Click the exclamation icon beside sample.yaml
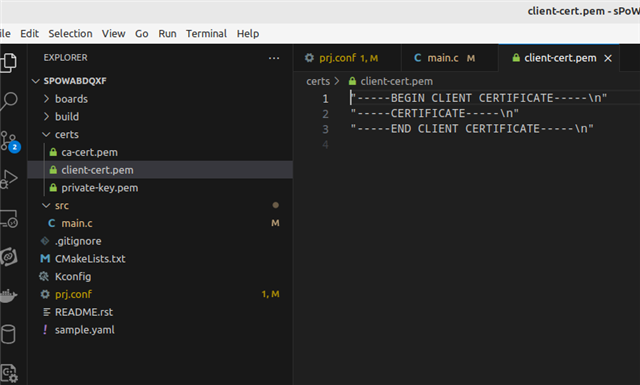The height and width of the screenshot is (385, 640). pyautogui.click(x=45, y=329)
